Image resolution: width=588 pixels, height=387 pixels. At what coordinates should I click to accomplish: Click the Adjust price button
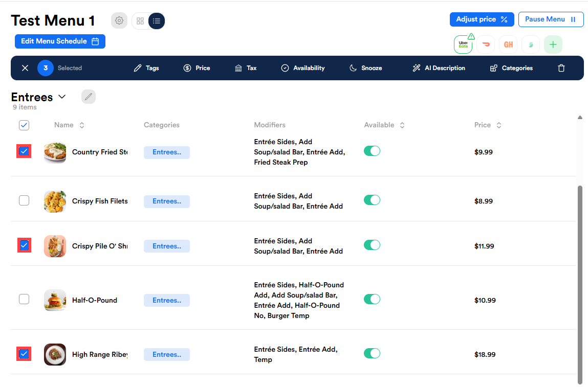tap(482, 19)
